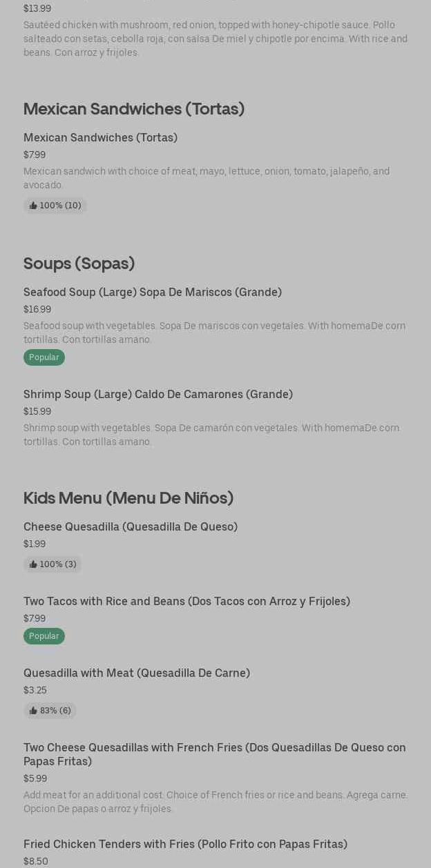431x868 pixels.
Task: Select Quesadilla with Meat item title
Action: 137,673
